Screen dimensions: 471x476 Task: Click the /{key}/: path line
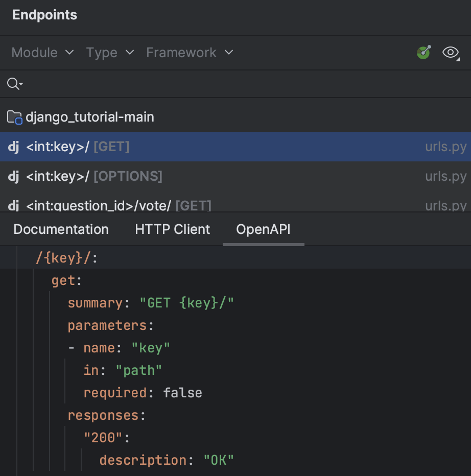click(x=67, y=258)
